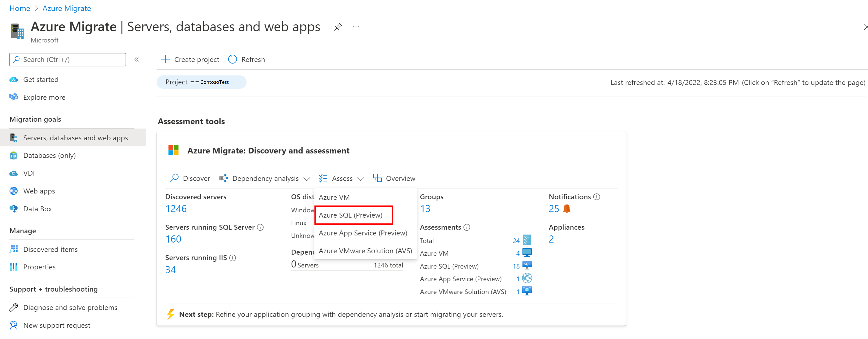Click Refresh button to update page
Image resolution: width=868 pixels, height=339 pixels.
coord(247,59)
